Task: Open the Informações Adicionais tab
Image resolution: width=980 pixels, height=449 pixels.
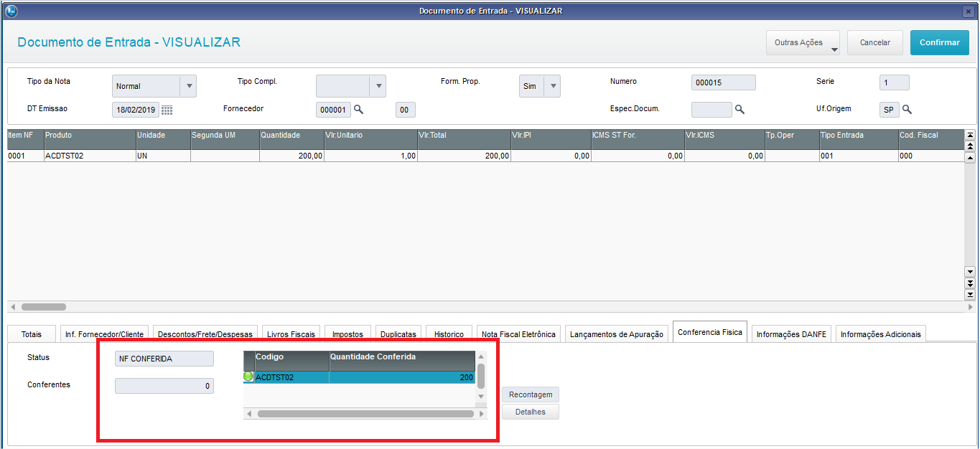Action: pos(881,334)
